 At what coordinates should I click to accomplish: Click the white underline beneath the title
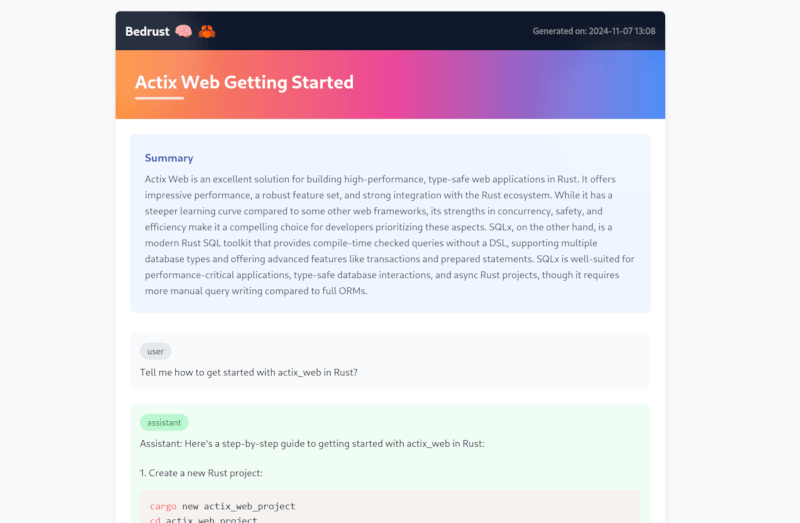(159, 98)
